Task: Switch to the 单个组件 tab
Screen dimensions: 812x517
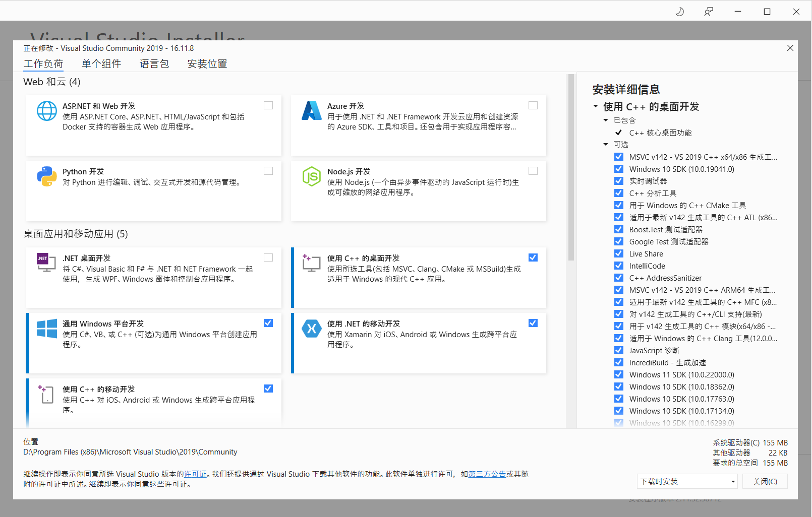Action: click(x=101, y=64)
